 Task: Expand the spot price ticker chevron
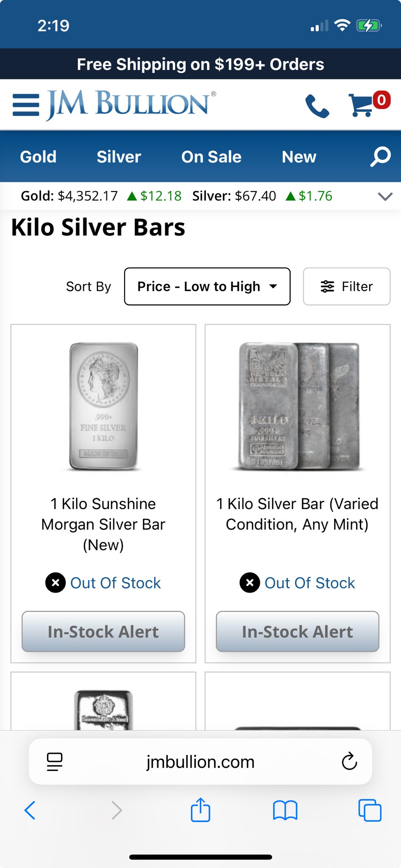(x=385, y=196)
